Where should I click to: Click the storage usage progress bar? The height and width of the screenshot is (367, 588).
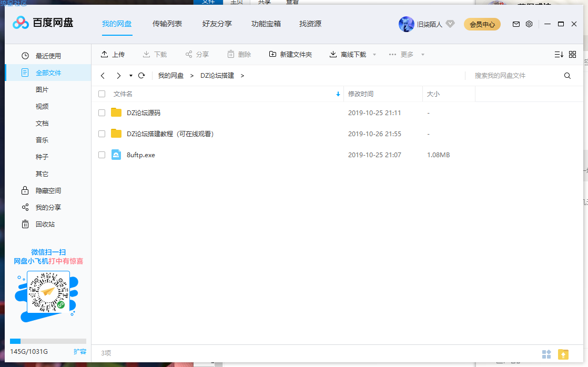click(48, 341)
